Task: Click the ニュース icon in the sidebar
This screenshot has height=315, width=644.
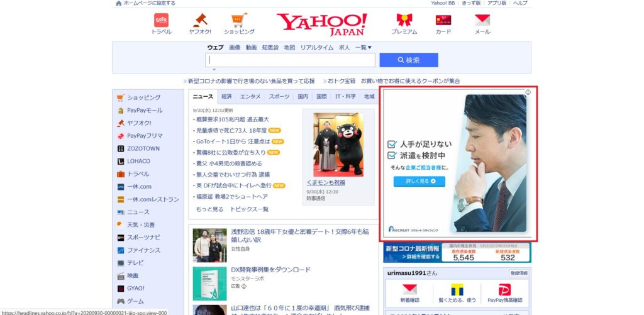Action: click(120, 213)
